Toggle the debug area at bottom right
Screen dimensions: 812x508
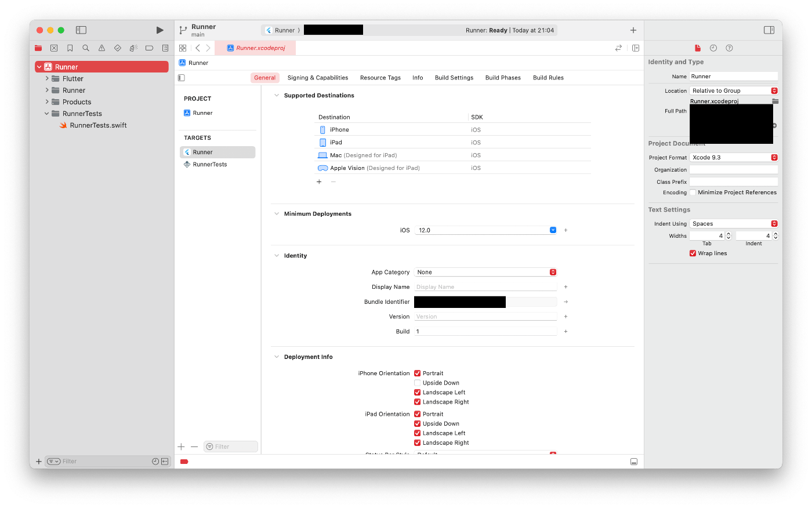point(634,462)
